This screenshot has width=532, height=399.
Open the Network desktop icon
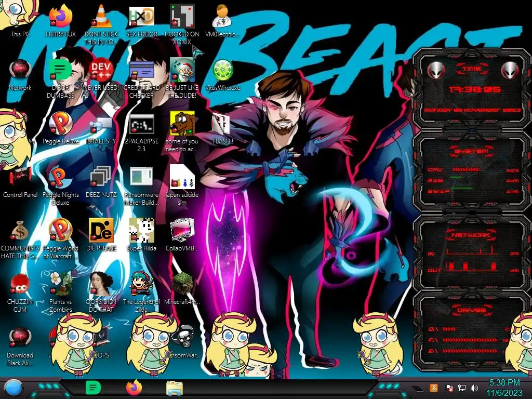pyautogui.click(x=20, y=75)
